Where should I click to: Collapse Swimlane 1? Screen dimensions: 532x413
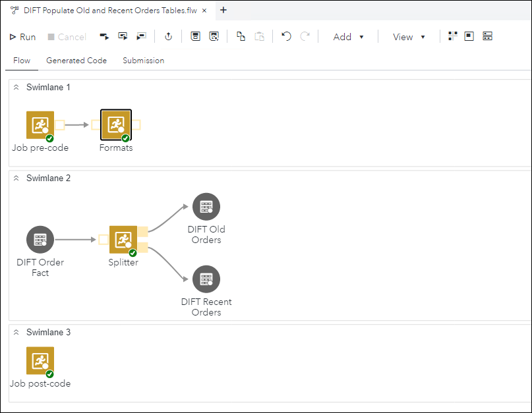pyautogui.click(x=16, y=87)
